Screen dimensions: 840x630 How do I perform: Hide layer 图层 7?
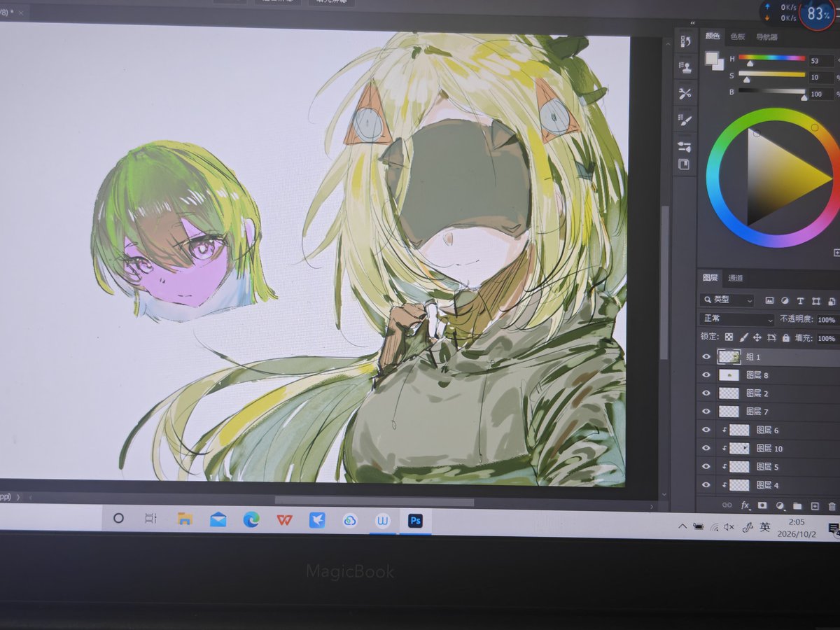point(706,412)
